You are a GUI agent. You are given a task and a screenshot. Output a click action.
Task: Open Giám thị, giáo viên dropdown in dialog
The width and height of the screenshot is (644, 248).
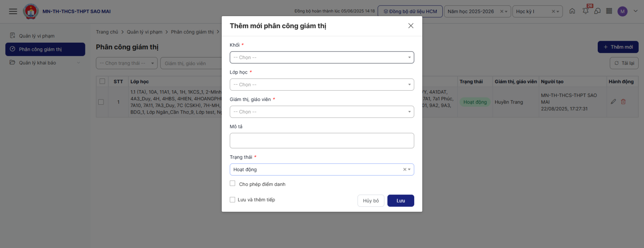pyautogui.click(x=322, y=112)
